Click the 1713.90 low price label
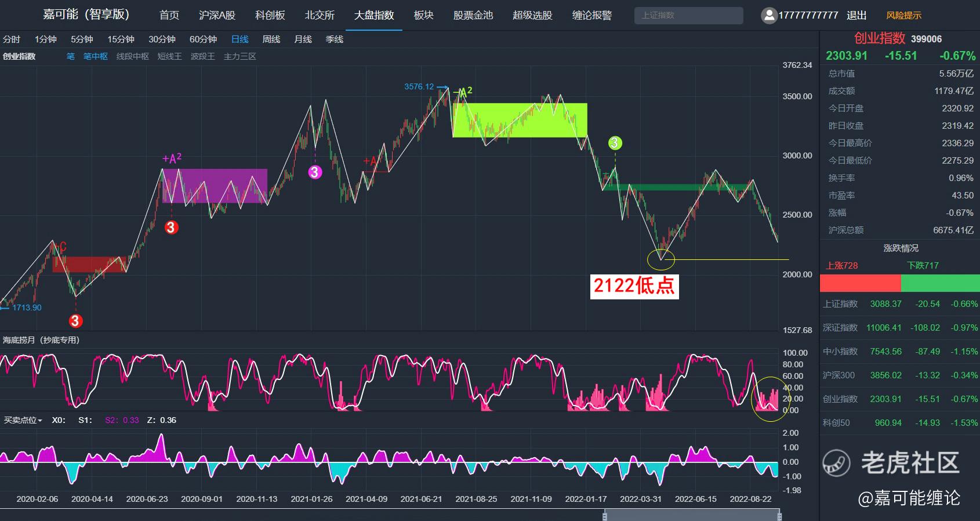The width and height of the screenshot is (980, 521). [x=27, y=307]
